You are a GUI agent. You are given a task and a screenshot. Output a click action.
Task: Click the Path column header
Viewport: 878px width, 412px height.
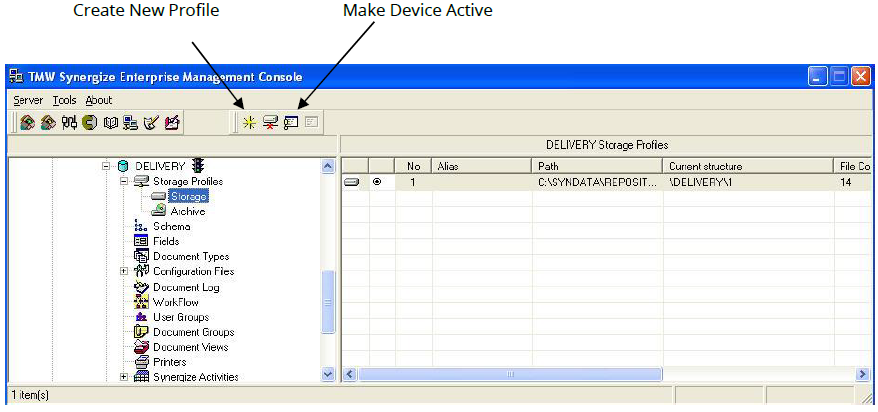point(596,166)
